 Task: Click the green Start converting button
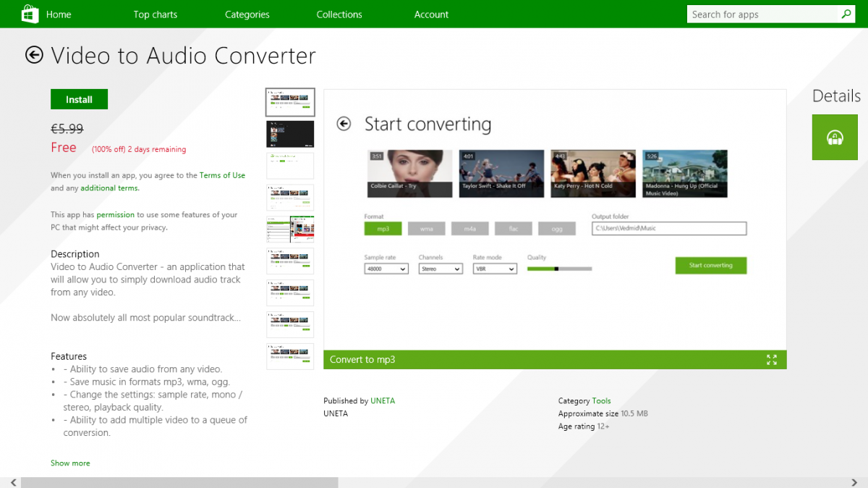click(x=710, y=266)
